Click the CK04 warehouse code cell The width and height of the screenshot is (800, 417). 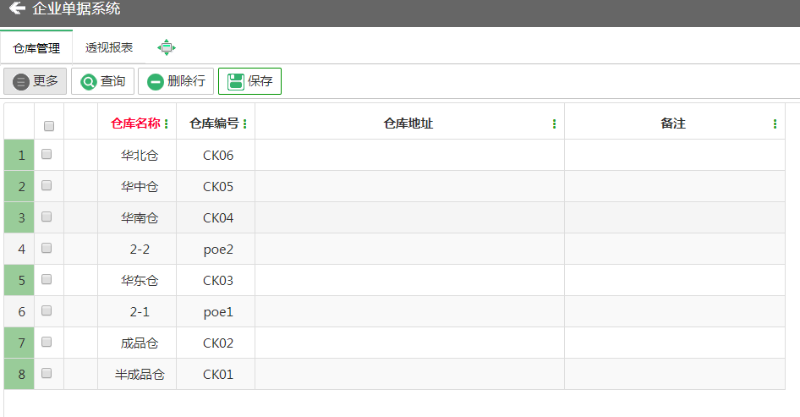pos(216,218)
